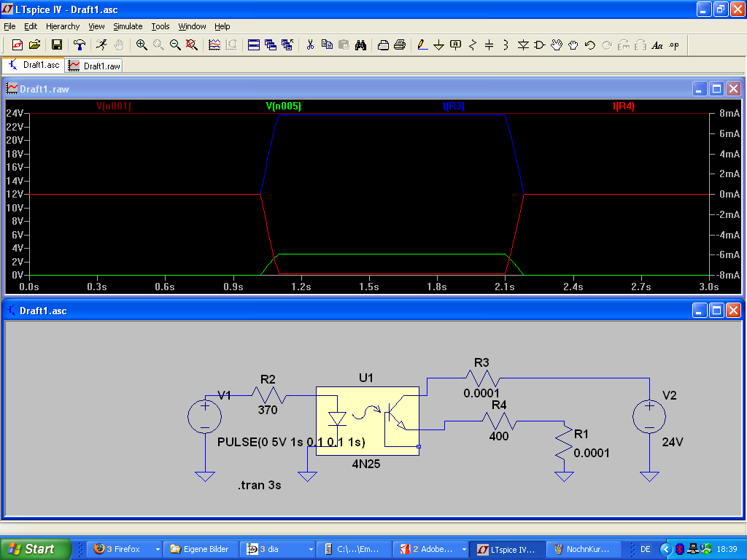The width and height of the screenshot is (747, 560).
Task: Select the Draw Wire pencil tool
Action: coord(422,44)
